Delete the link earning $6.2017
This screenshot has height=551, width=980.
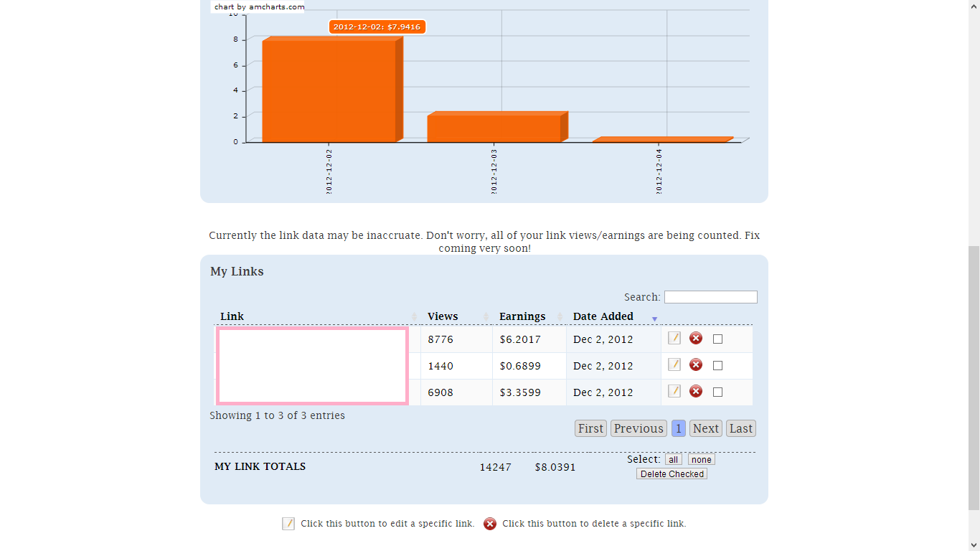pos(696,338)
